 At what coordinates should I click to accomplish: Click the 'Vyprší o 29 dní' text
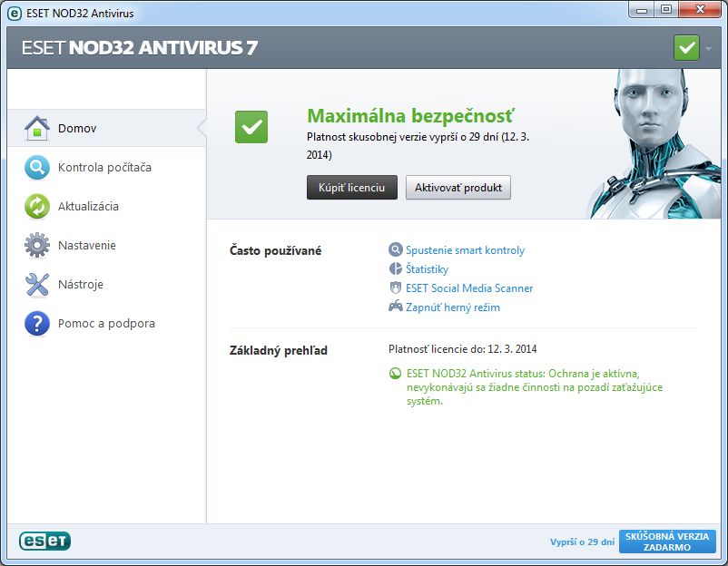click(582, 542)
